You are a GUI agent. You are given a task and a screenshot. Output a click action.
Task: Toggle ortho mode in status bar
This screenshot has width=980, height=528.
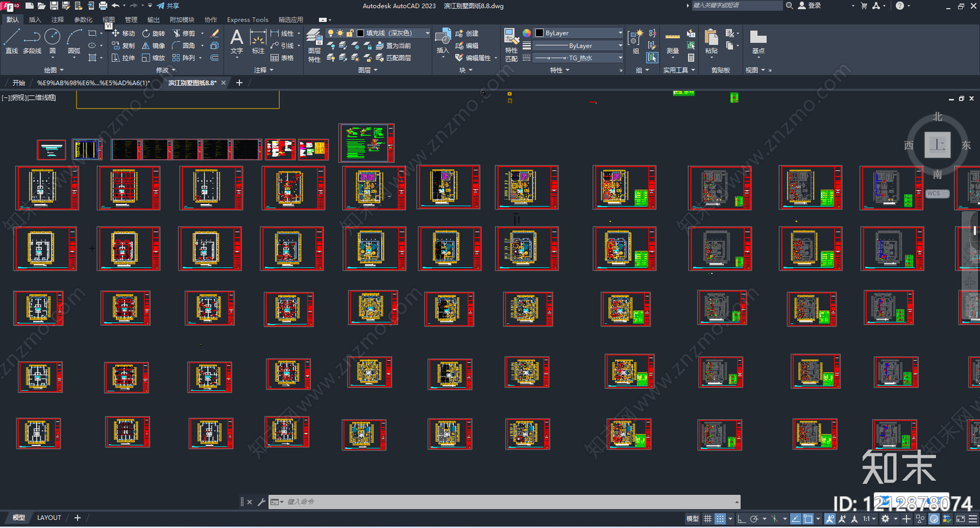tap(742, 519)
